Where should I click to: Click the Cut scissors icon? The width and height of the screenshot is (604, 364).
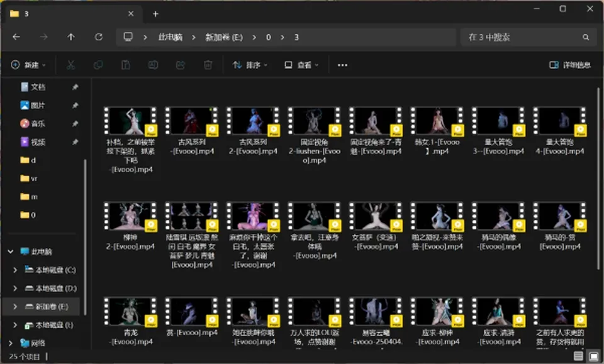click(71, 65)
